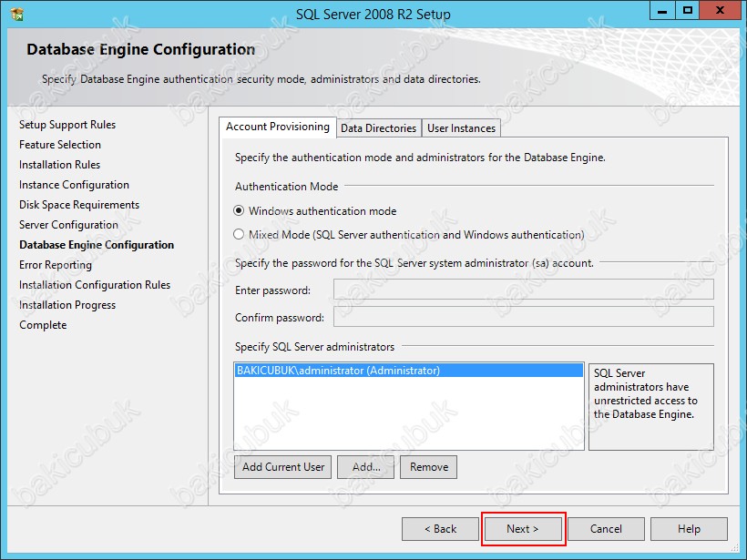The width and height of the screenshot is (747, 560).
Task: Close the SQL Server 2008 R2 Setup window
Action: tap(720, 11)
